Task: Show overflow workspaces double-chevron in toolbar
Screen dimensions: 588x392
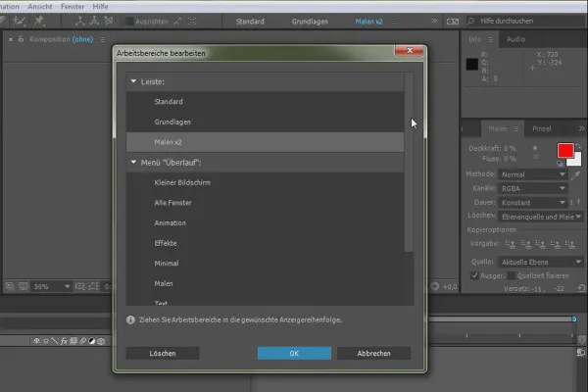Action: tap(434, 21)
